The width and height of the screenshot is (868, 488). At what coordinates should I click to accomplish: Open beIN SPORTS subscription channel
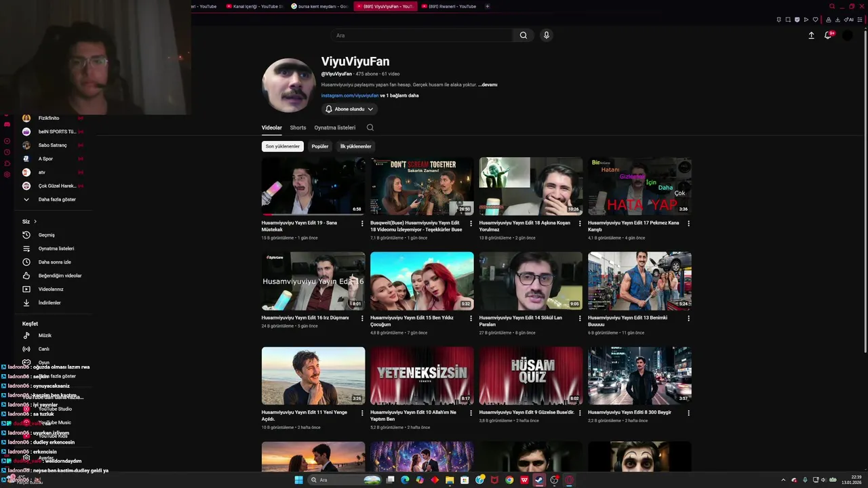[57, 131]
